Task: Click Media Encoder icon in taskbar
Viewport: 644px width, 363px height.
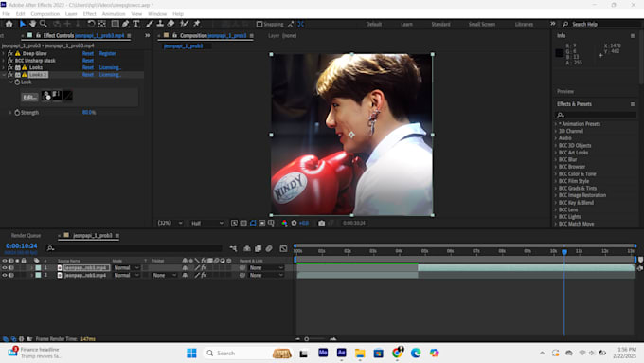Action: (x=323, y=353)
